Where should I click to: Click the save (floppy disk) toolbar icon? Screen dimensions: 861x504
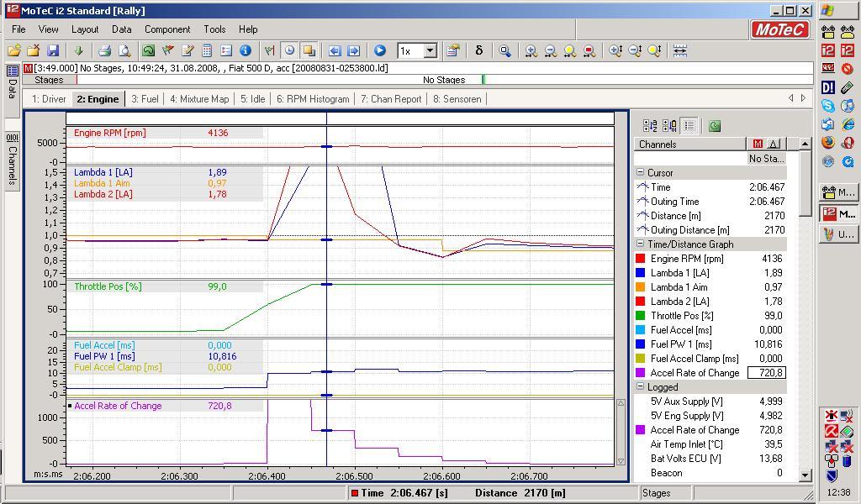[x=53, y=51]
